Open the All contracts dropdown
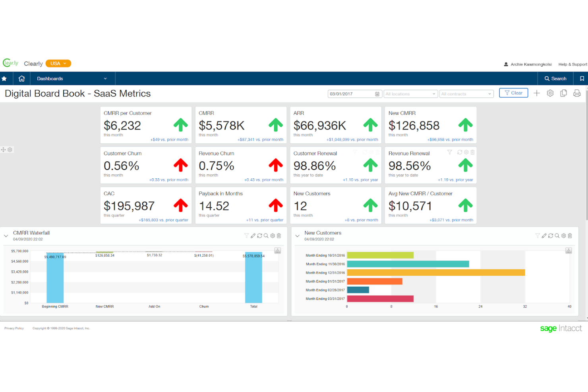588x392 pixels. tap(466, 94)
